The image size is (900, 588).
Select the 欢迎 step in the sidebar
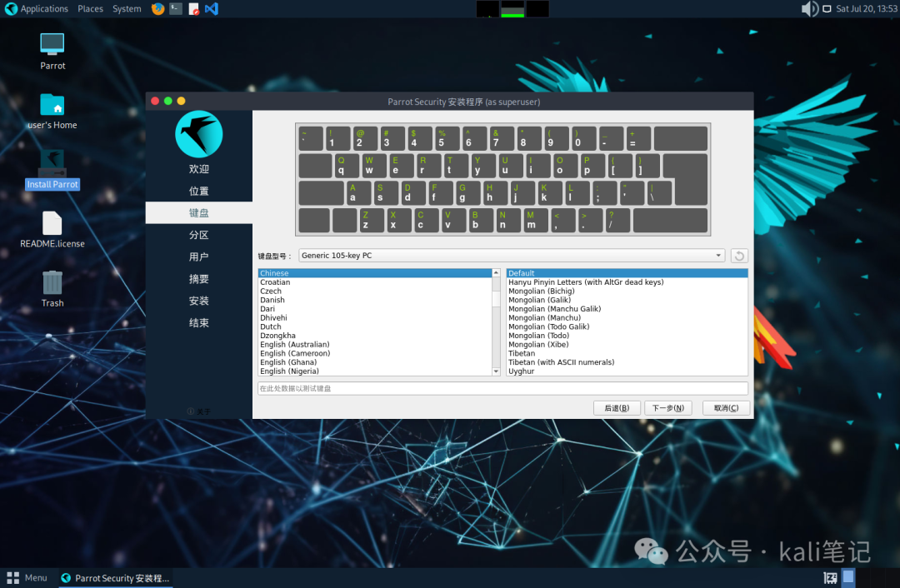click(199, 169)
